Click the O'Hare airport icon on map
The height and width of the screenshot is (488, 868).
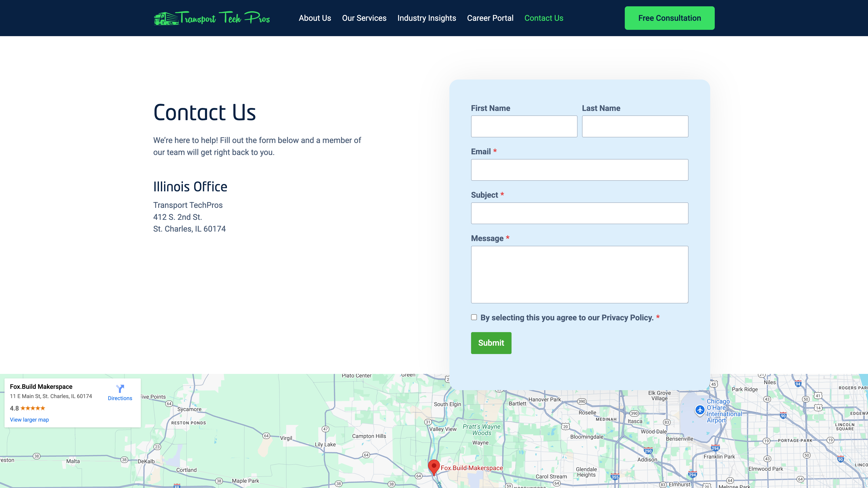click(x=700, y=410)
